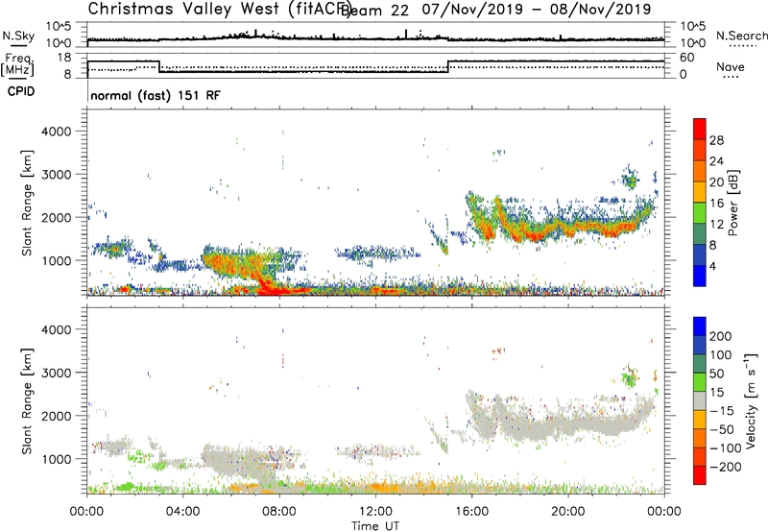Click the 'N.Sky' axis label
This screenshot has height=532, width=768.
tap(18, 36)
